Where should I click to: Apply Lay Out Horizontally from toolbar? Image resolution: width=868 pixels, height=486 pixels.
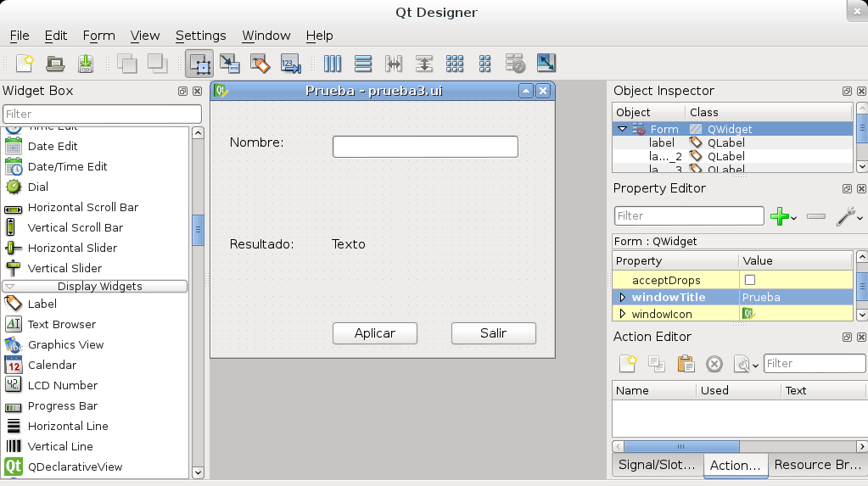point(333,63)
